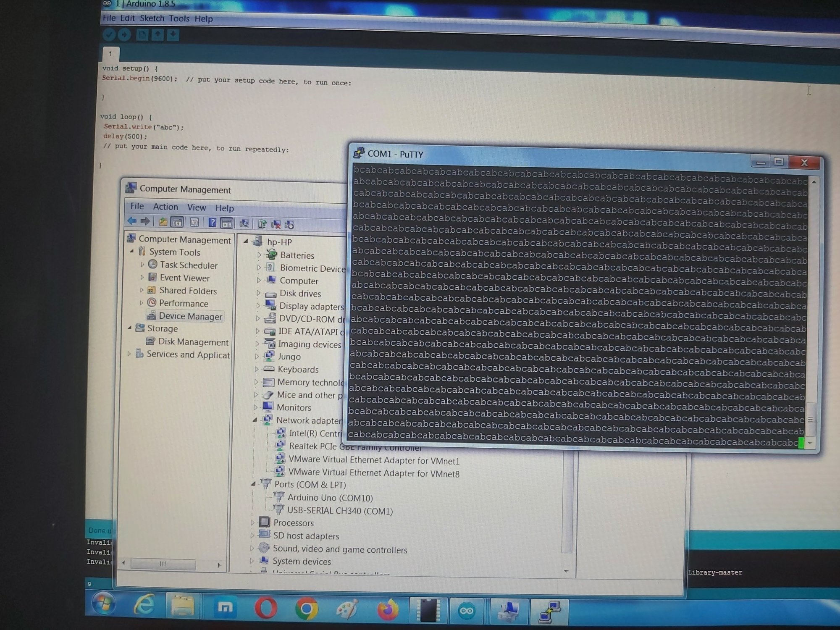Viewport: 840px width, 630px height.
Task: Open Action menu in Computer Management
Action: click(x=165, y=207)
